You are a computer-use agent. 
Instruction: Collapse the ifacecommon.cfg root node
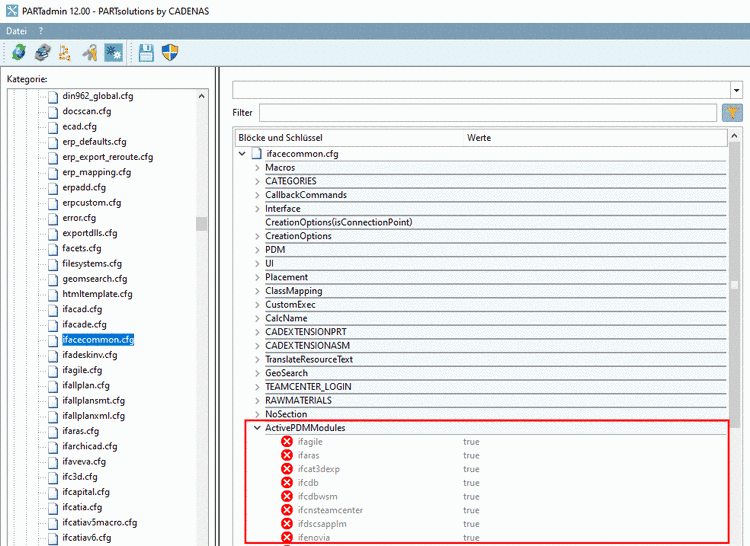coord(242,153)
